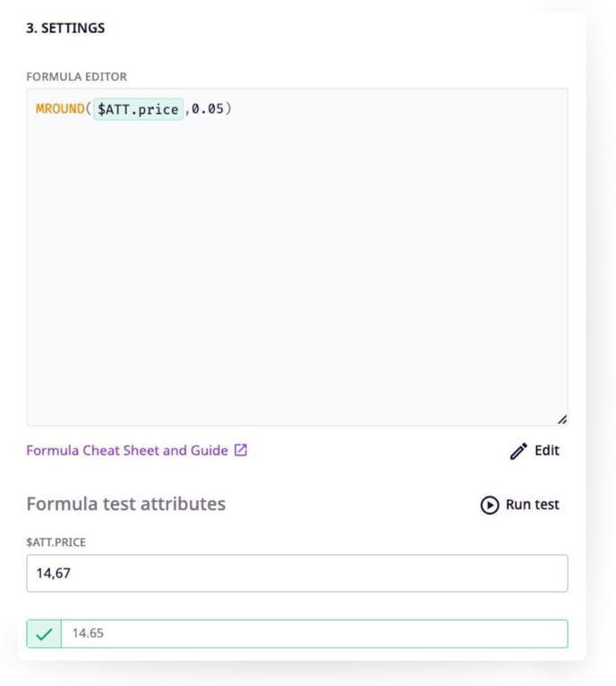Click the 0.05 value in the formula
The height and width of the screenshot is (686, 616).
[207, 109]
